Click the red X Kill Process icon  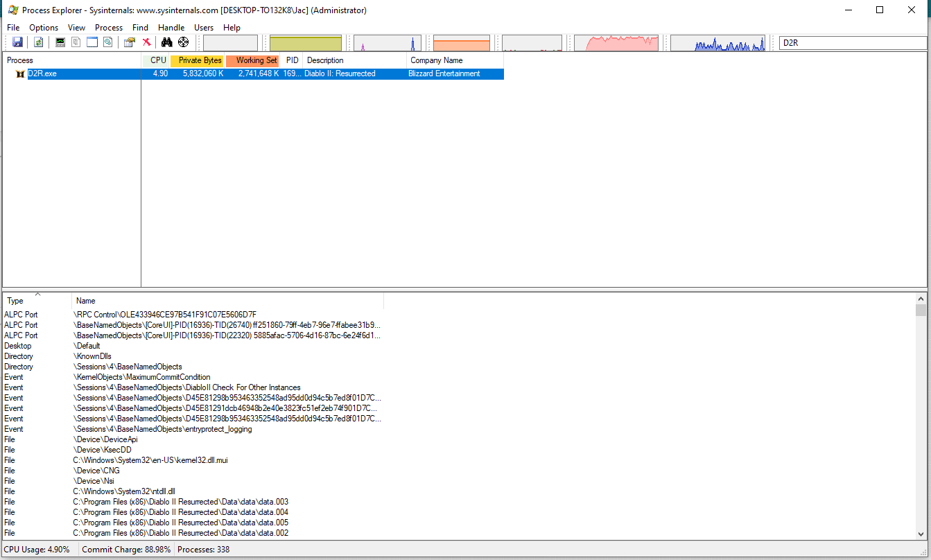pyautogui.click(x=146, y=42)
